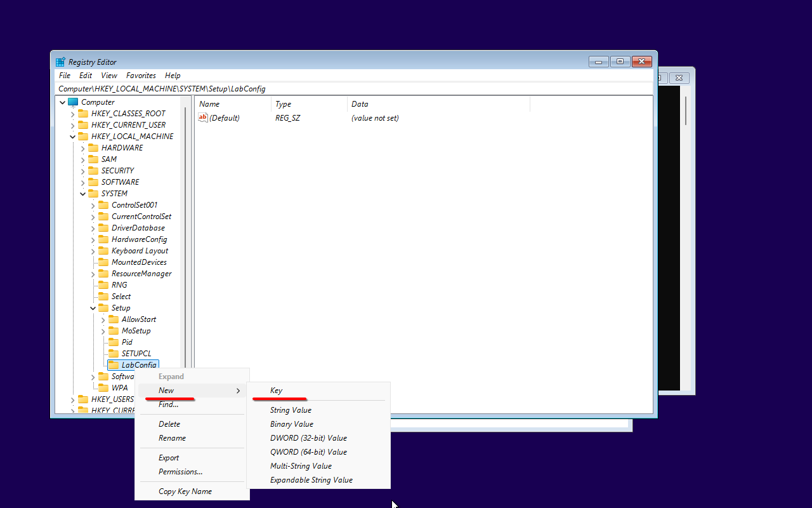Click the Data column header

[x=438, y=104]
